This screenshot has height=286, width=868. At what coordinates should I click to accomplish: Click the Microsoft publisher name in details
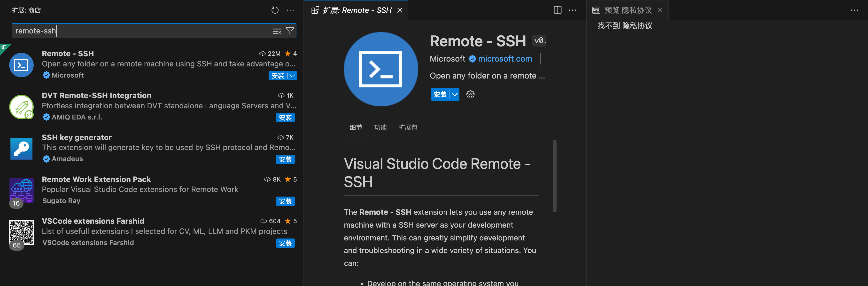tap(447, 59)
